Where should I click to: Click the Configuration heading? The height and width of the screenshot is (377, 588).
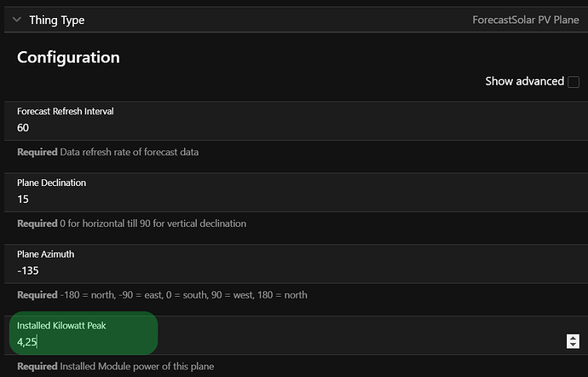pyautogui.click(x=68, y=58)
